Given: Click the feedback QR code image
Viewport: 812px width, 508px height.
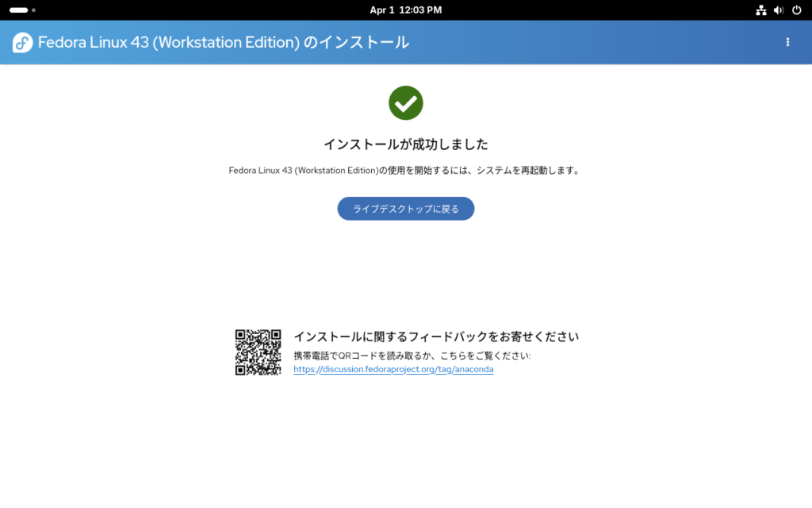Looking at the screenshot, I should [258, 352].
